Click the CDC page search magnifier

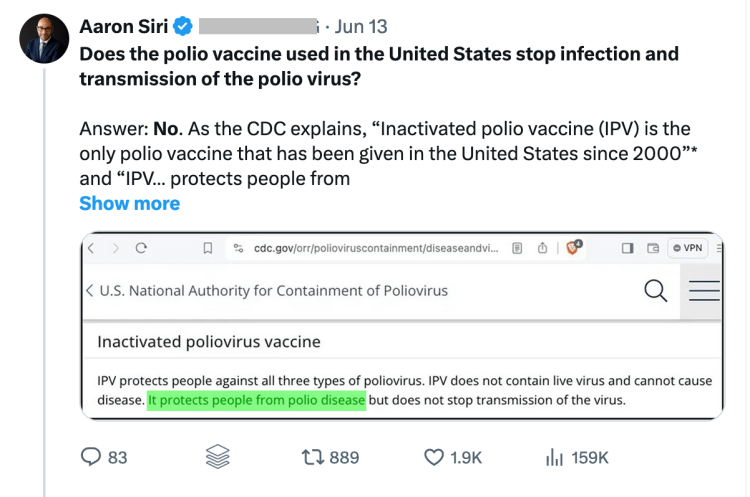coord(655,290)
